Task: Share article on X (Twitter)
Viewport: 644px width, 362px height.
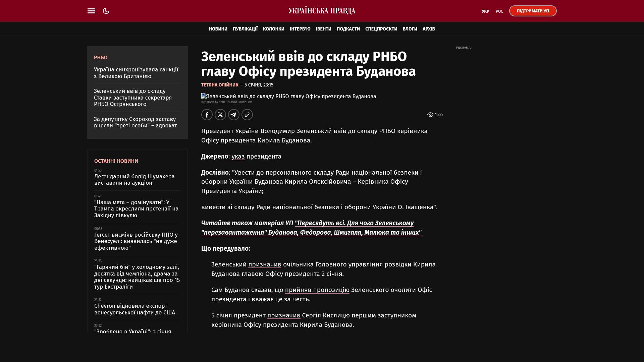Action: (x=220, y=115)
